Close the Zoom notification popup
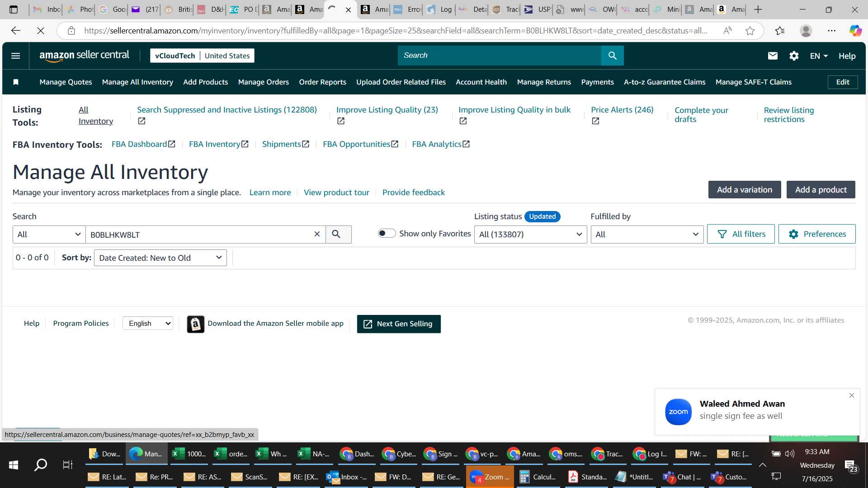 point(852,395)
